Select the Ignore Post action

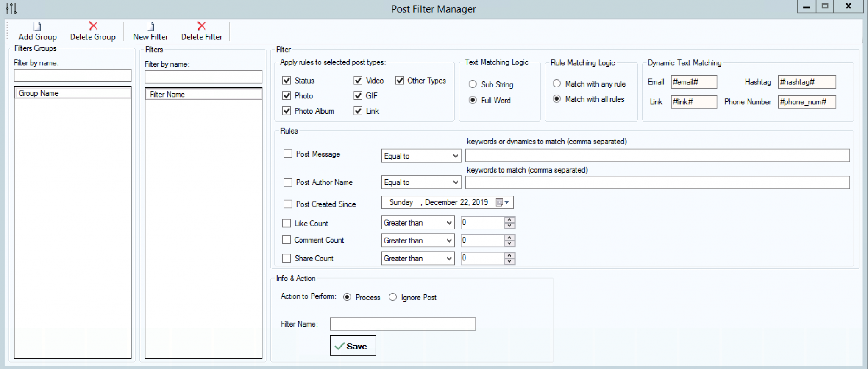pos(393,297)
